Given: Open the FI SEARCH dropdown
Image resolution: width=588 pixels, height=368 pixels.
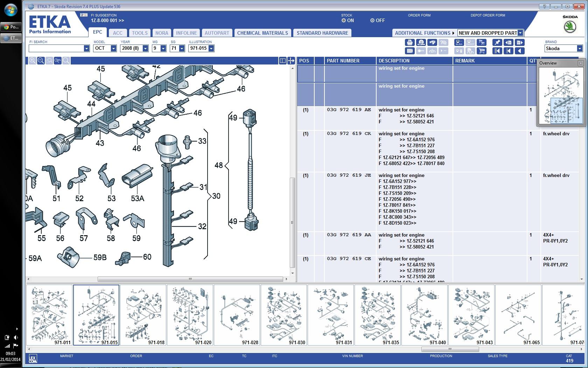Looking at the screenshot, I should [86, 48].
